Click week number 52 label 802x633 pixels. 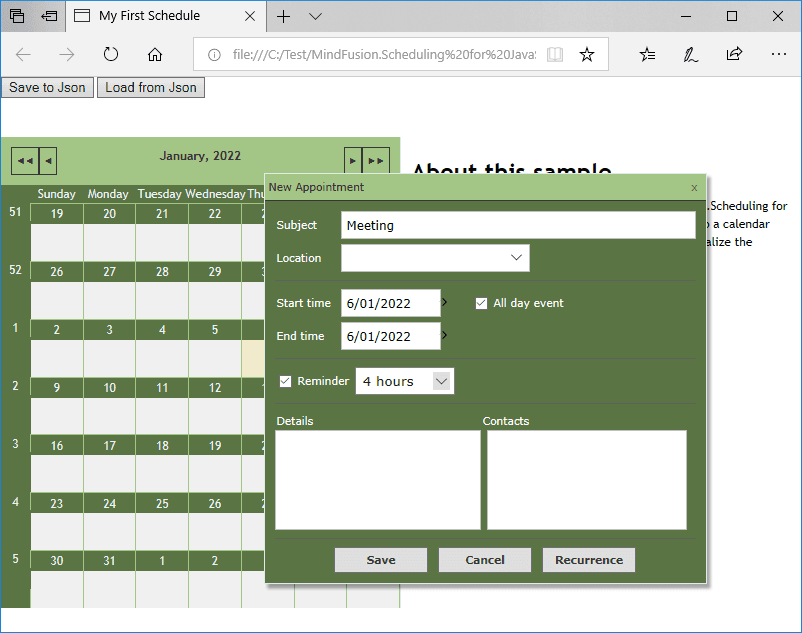(15, 269)
